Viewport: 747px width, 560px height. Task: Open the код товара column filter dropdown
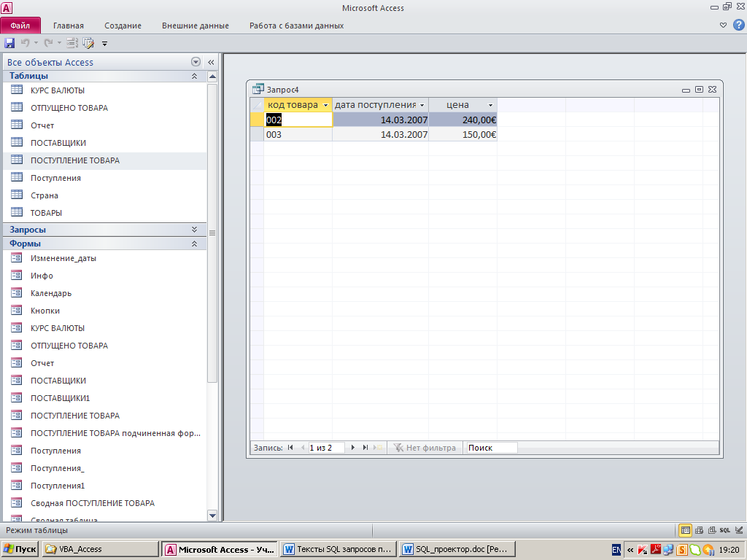[326, 105]
